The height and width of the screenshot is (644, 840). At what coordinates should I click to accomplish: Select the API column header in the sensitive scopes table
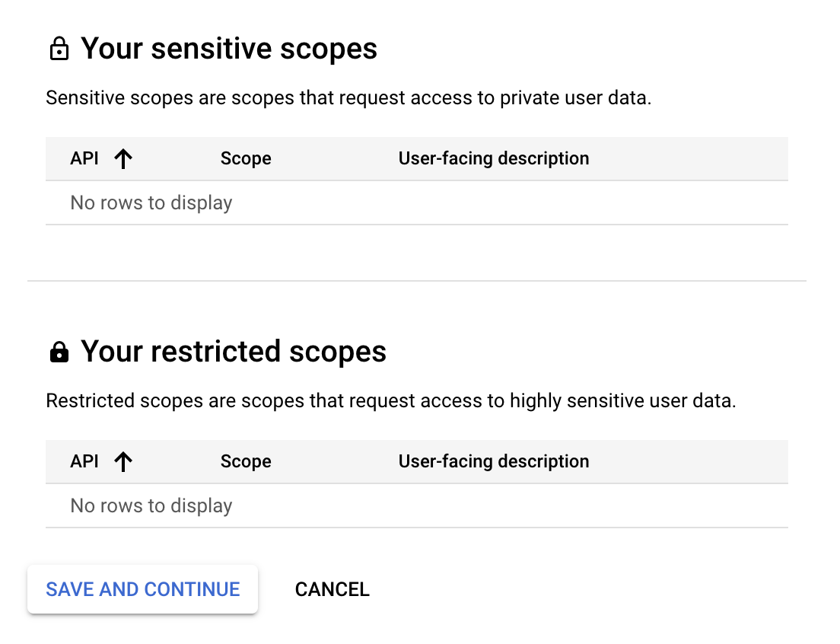84,158
